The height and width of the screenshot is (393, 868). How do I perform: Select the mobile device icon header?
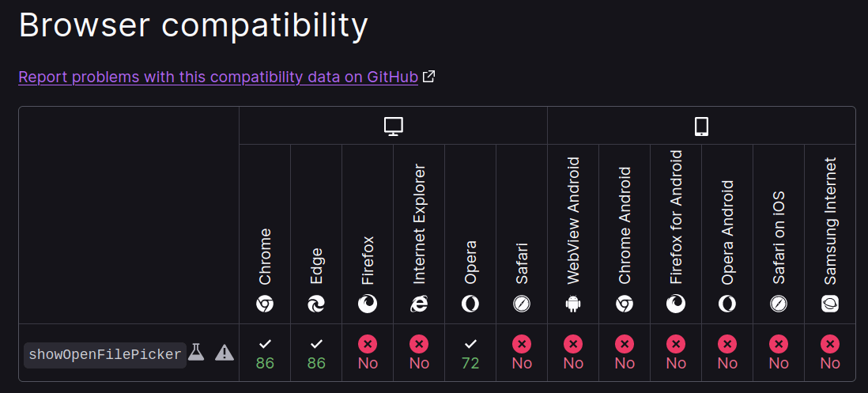(701, 127)
